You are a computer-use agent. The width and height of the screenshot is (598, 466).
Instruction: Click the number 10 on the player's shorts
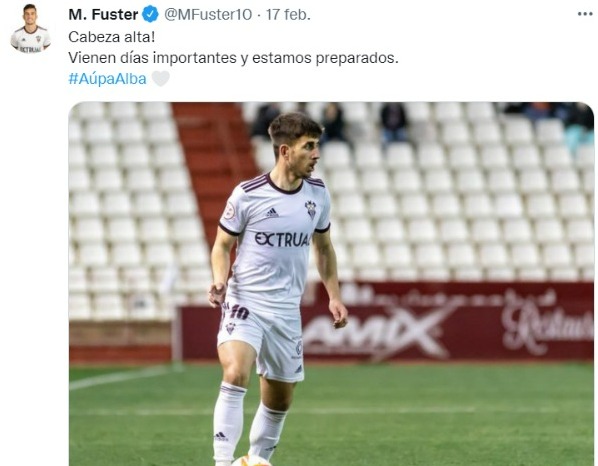click(240, 312)
